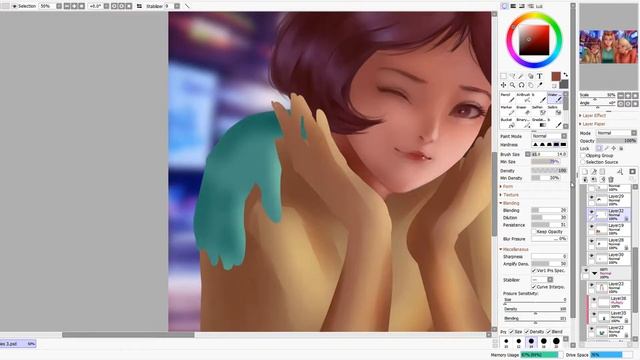
Task: Choose the Eraser tool
Action: click(x=524, y=111)
